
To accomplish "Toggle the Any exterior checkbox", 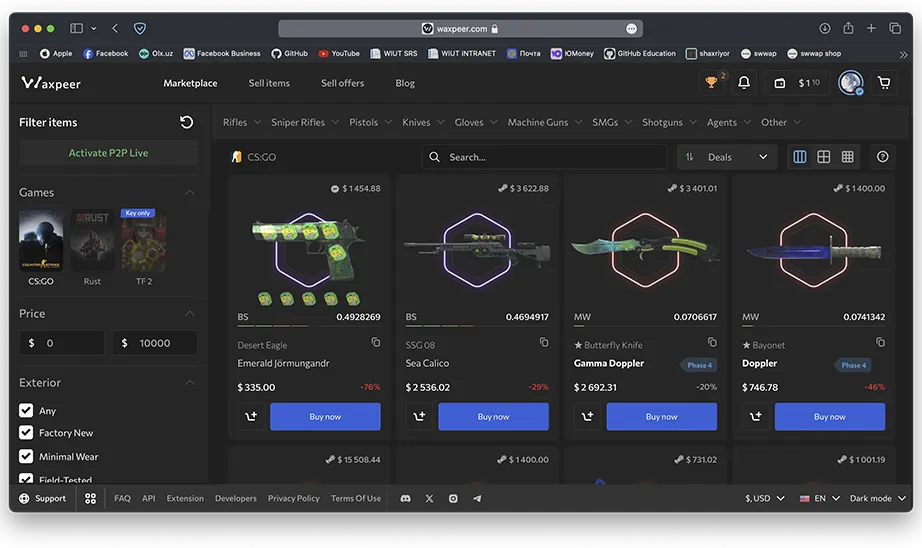I will (26, 410).
